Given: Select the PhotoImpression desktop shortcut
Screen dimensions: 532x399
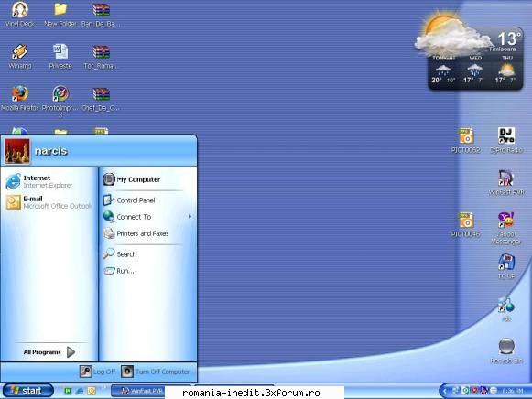Looking at the screenshot, I should pos(60,101).
